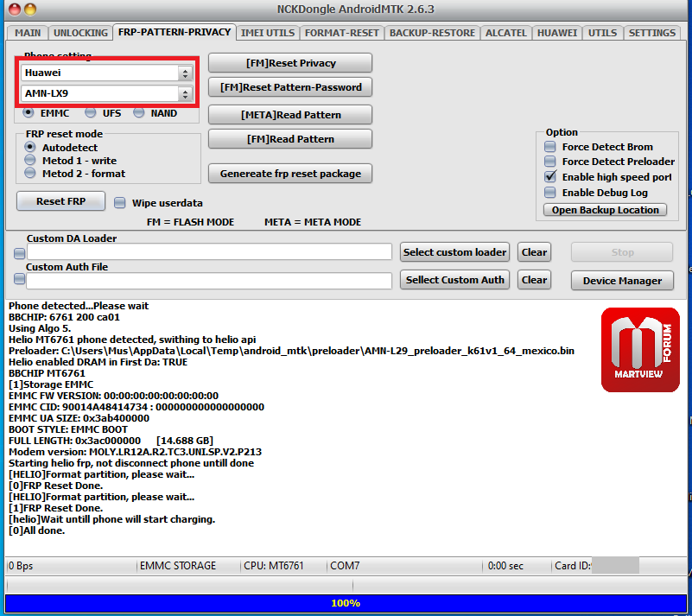Screen dimensions: 692x616
Task: Click the Reset FRP button
Action: [x=60, y=201]
